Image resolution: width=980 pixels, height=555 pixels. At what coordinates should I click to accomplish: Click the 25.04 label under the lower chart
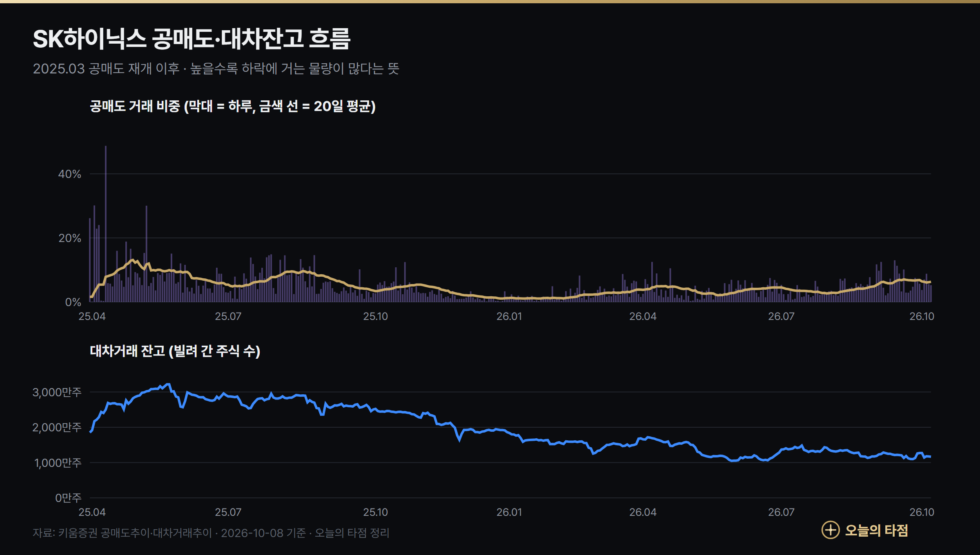tap(92, 512)
